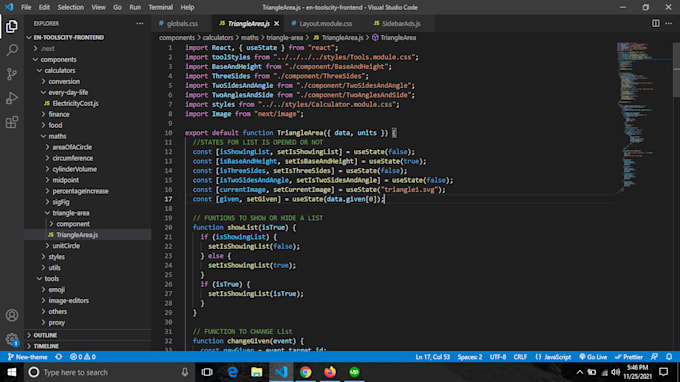The image size is (680, 382).
Task: Click the calculators breadcrumb segment
Action: (x=218, y=38)
